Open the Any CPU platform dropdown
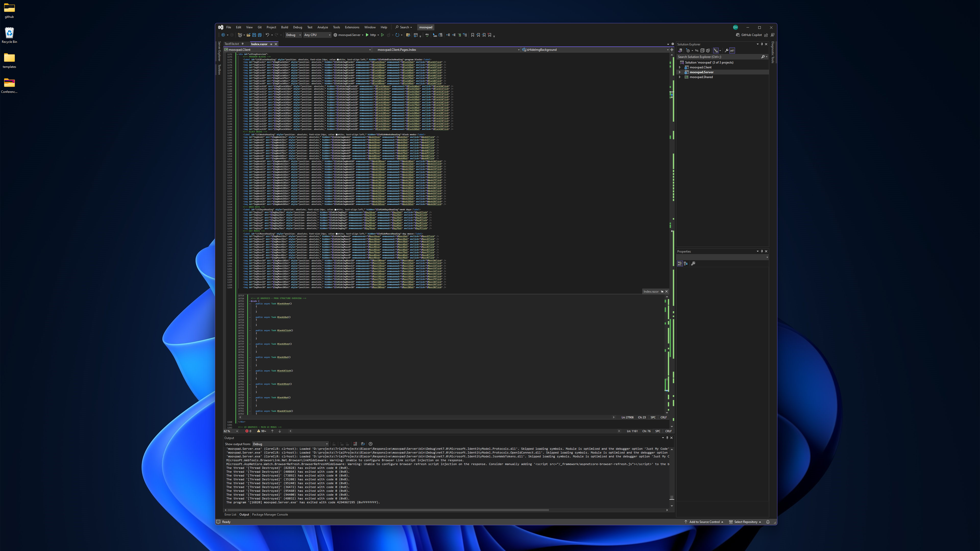The width and height of the screenshot is (980, 551). [318, 35]
